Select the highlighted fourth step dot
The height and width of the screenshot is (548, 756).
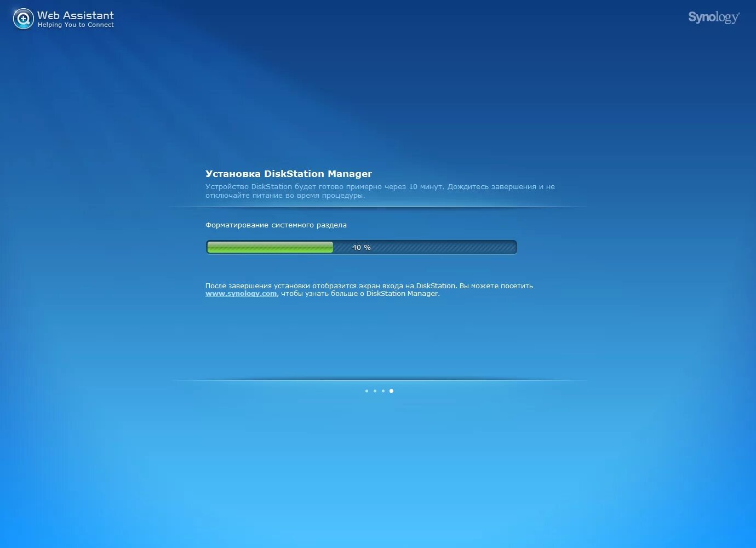pyautogui.click(x=391, y=391)
